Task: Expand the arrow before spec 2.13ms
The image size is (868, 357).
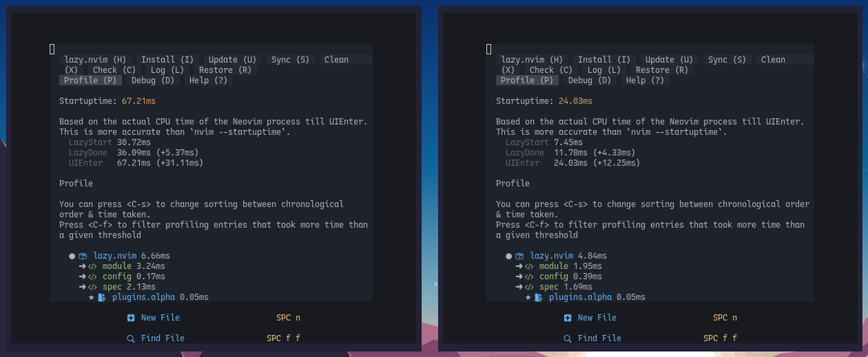Action: pos(82,286)
